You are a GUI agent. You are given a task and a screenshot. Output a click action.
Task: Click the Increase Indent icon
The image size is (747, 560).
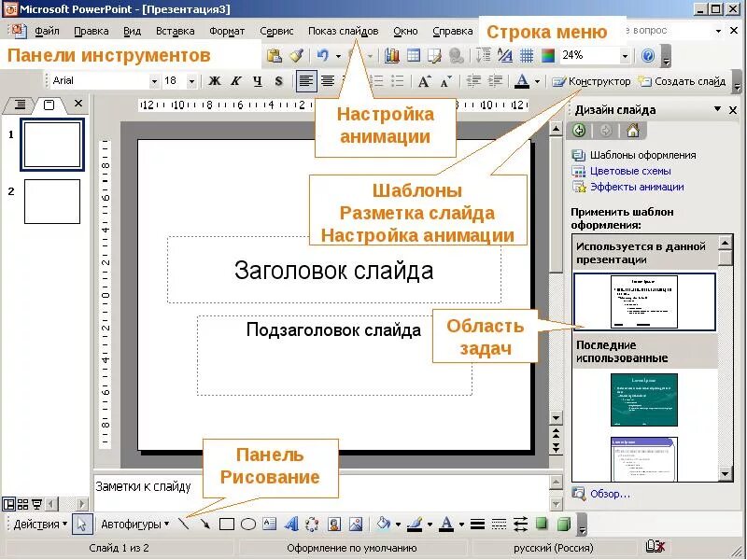[x=496, y=81]
